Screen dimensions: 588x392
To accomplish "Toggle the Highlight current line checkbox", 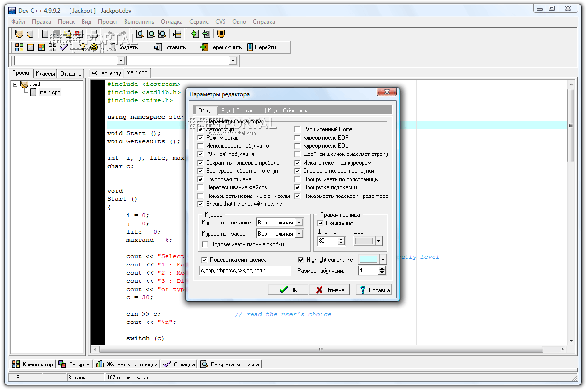I will 301,260.
